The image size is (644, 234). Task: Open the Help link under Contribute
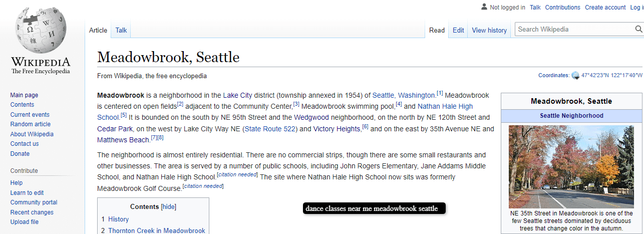pos(17,183)
